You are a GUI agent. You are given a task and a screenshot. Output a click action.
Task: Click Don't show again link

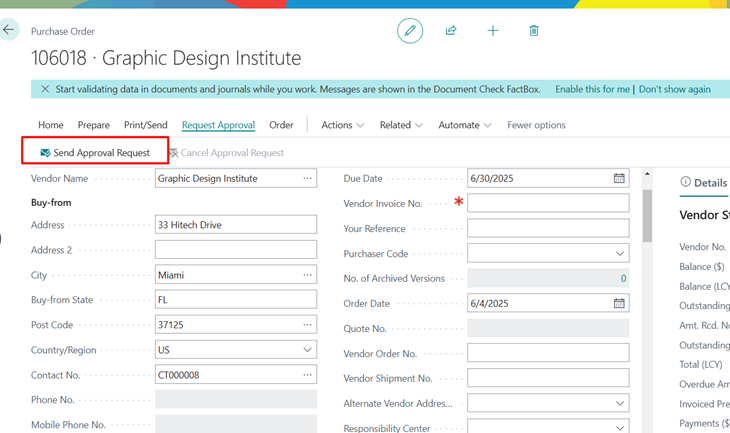click(x=675, y=89)
